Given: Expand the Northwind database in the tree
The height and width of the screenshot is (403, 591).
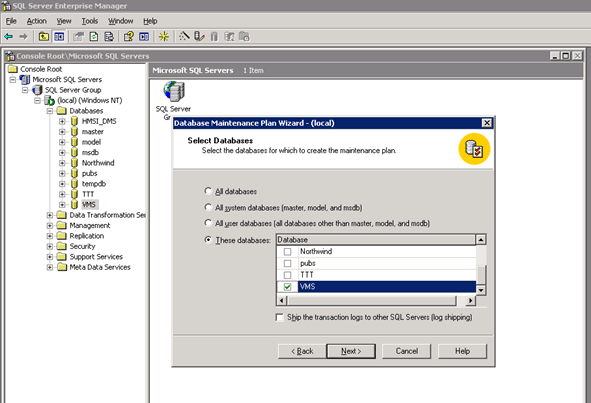Looking at the screenshot, I should click(x=62, y=163).
